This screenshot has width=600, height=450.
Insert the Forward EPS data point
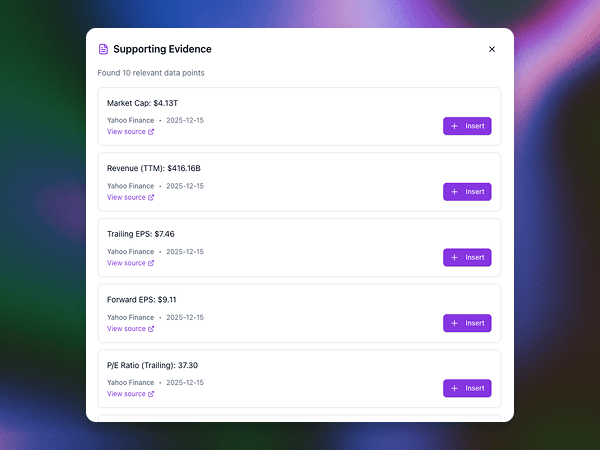(467, 323)
